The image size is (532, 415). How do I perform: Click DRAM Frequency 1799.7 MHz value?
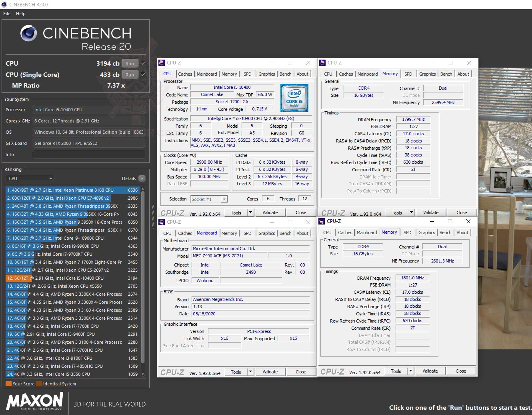tap(413, 119)
